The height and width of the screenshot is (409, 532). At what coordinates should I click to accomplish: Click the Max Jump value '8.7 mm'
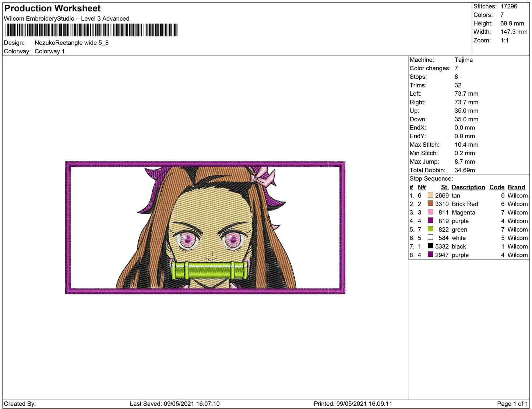coord(465,161)
